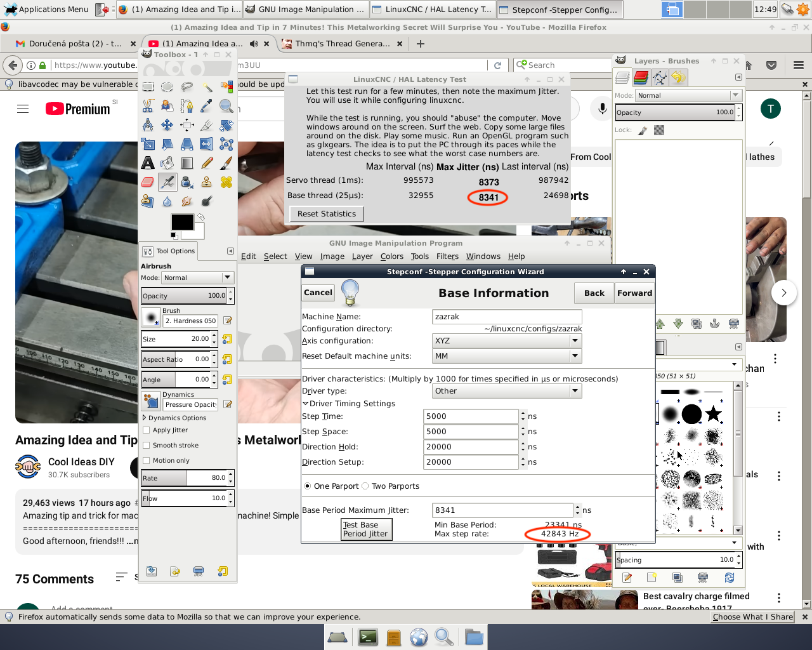Select the Eraser tool
The image size is (812, 650).
click(x=148, y=182)
